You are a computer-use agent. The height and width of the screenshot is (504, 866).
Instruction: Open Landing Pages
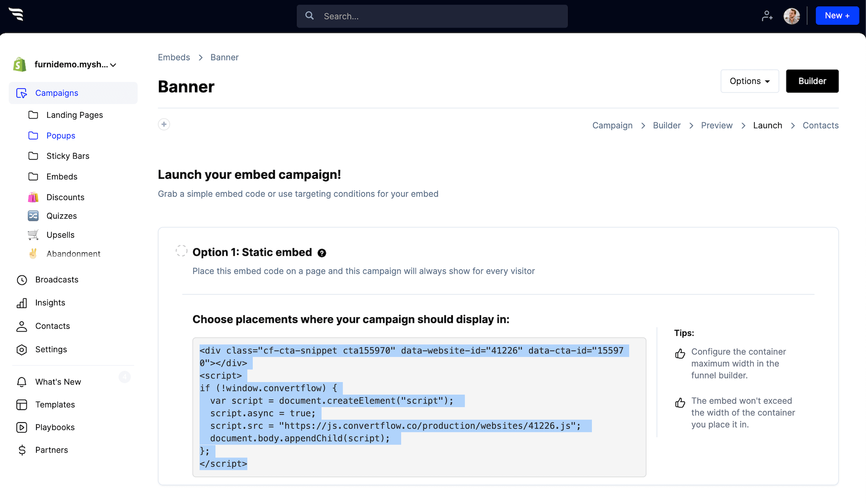pos(74,115)
